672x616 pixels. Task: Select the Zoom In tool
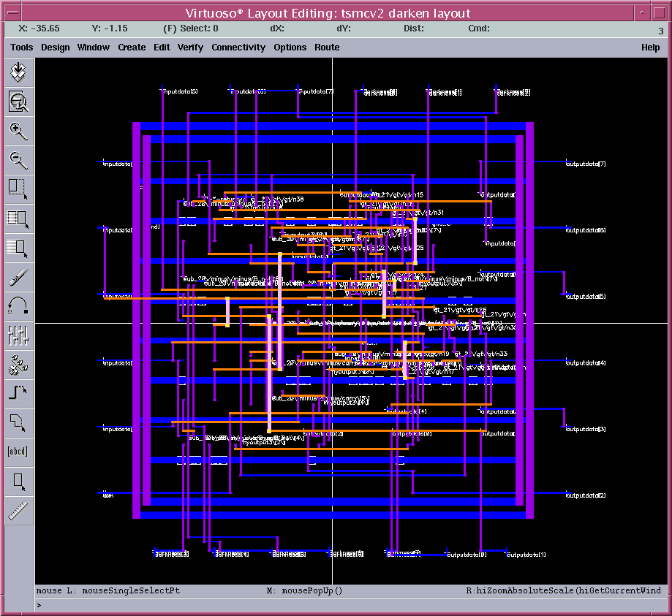[18, 132]
